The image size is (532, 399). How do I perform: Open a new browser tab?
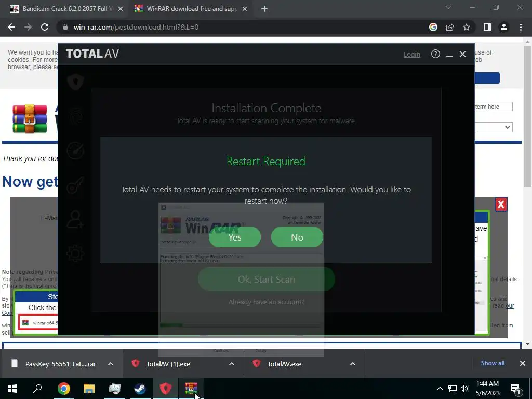click(264, 9)
